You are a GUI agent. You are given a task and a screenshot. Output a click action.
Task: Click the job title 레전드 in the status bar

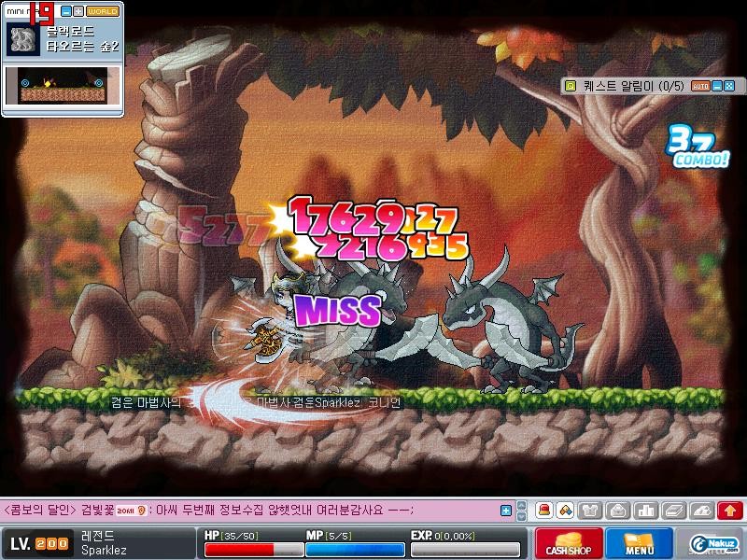(x=97, y=536)
